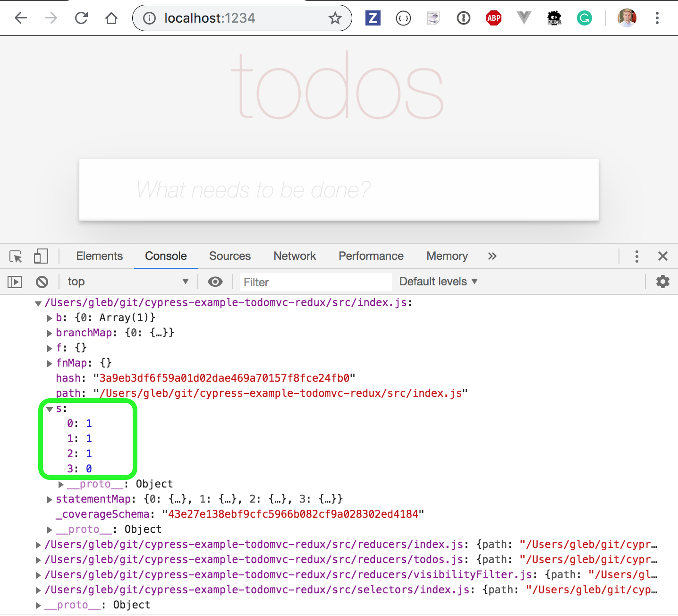Expand the branchMap entry
Image resolution: width=678 pixels, height=616 pixels.
(50, 333)
